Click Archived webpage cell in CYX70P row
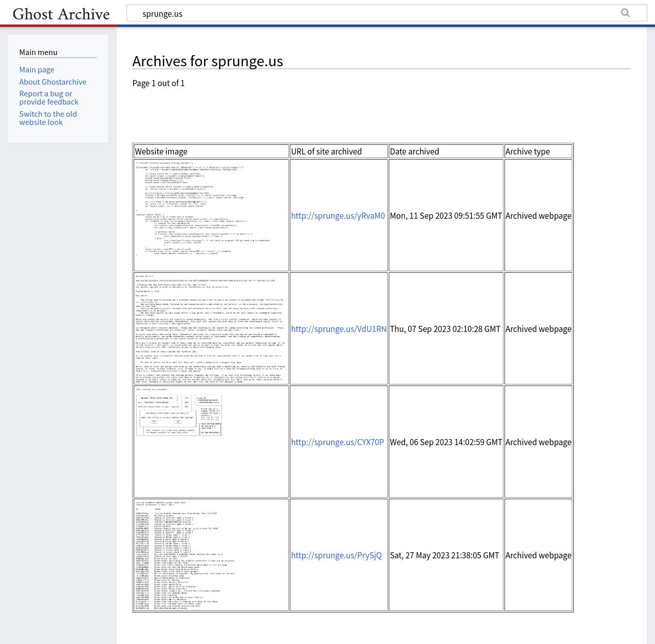 tap(538, 442)
